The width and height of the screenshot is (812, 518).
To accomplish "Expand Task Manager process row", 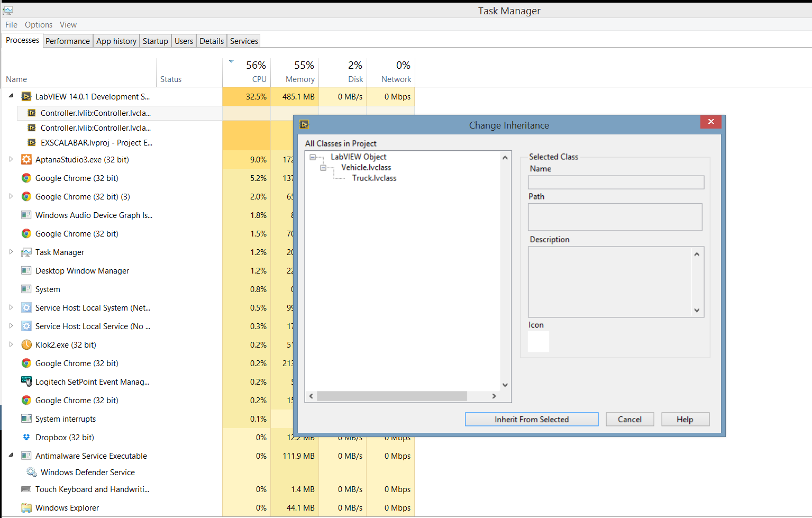I will [x=11, y=251].
